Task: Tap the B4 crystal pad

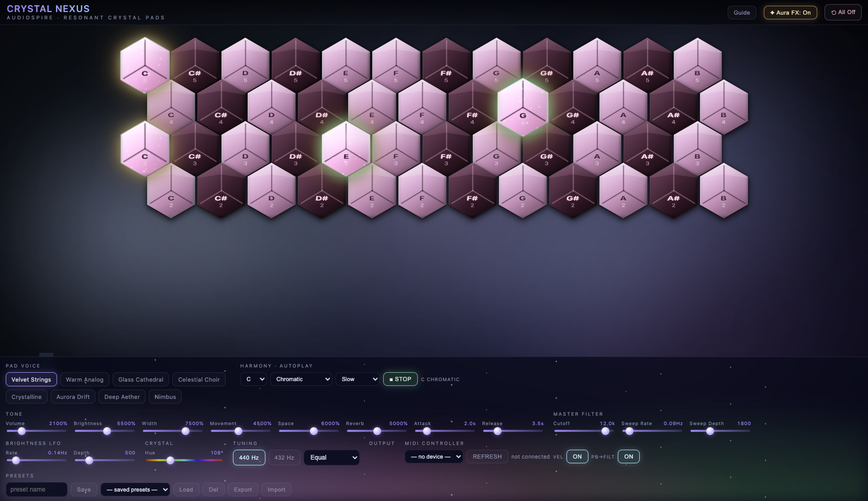Action: point(724,107)
